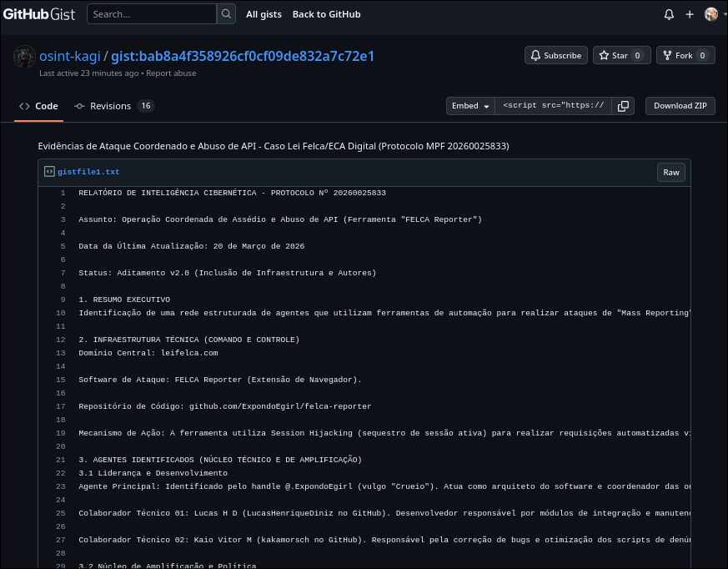
Task: Switch to the Revisions tab
Action: (x=113, y=106)
